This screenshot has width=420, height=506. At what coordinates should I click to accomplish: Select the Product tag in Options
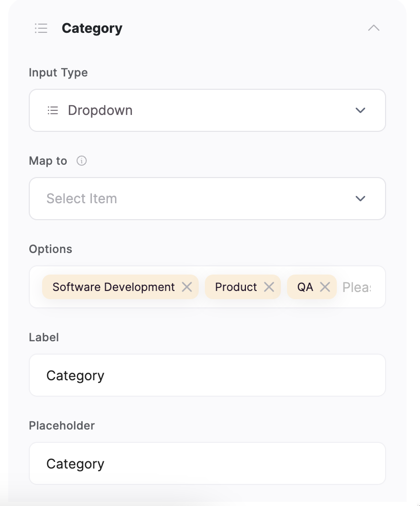coord(236,287)
